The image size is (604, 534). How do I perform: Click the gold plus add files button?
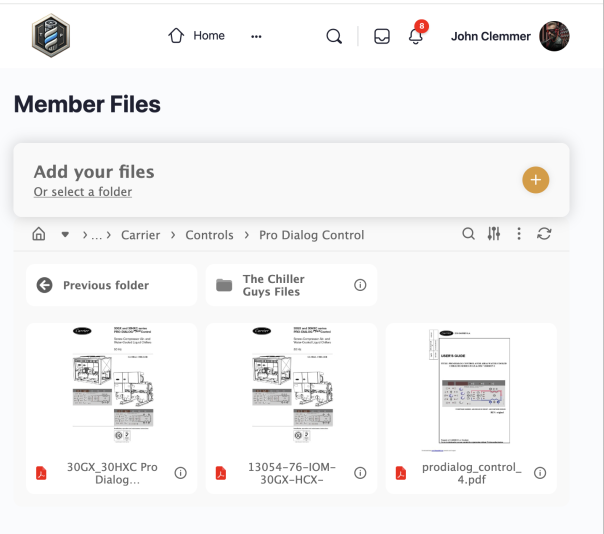point(535,180)
